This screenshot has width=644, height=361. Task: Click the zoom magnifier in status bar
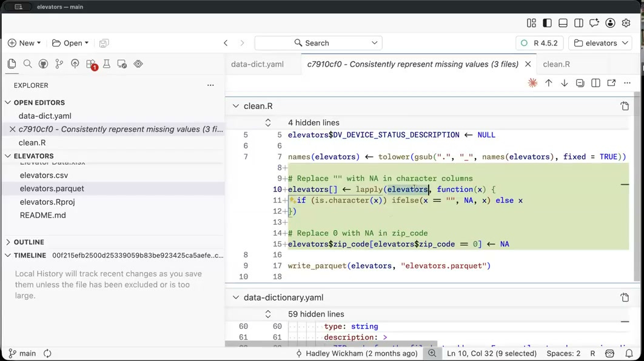click(432, 353)
